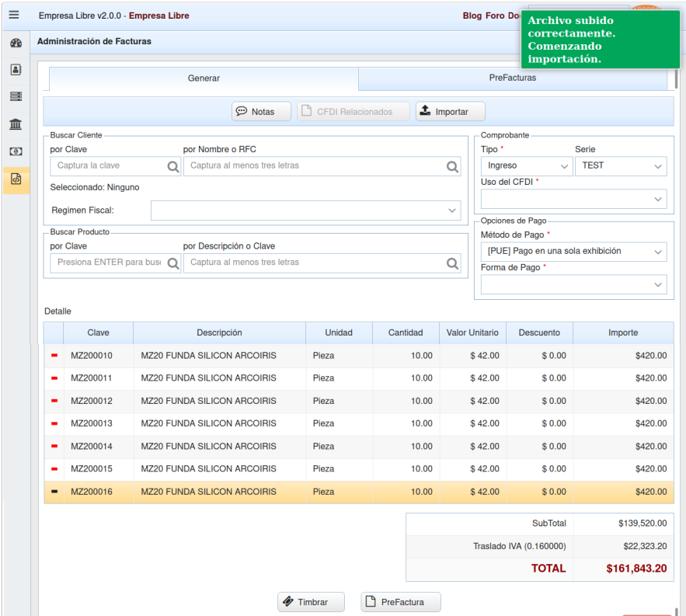This screenshot has width=686, height=616.
Task: Delete row MZ200013 with its minus icon
Action: pos(54,423)
